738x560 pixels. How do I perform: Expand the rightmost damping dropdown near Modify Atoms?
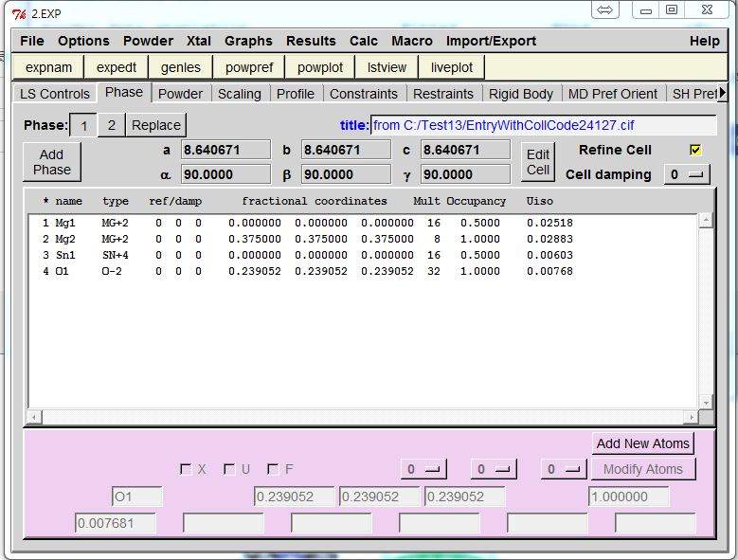pos(563,469)
